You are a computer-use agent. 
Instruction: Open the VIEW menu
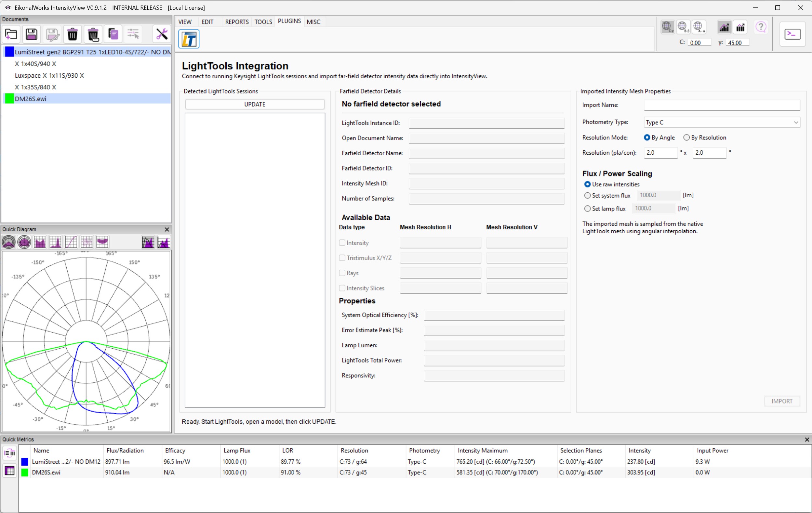(x=185, y=22)
